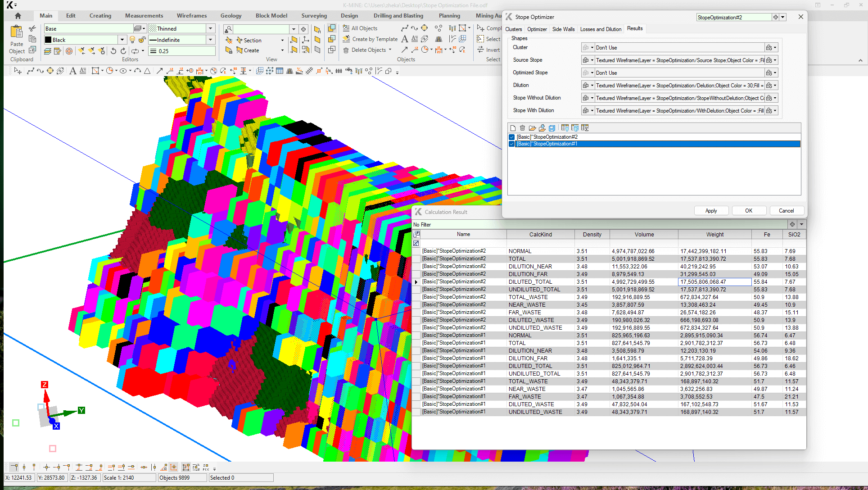The image size is (868, 490).
Task: Open the Indefinite line type dropdown
Action: tap(210, 40)
